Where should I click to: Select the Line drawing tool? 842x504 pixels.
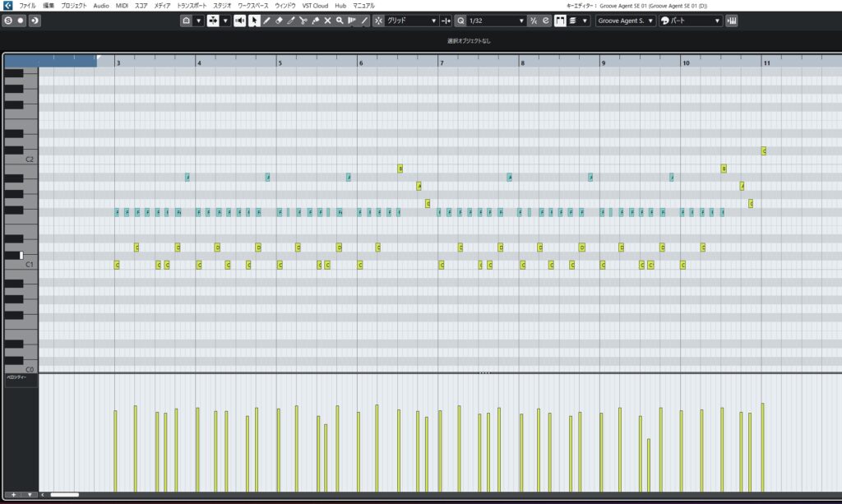tap(364, 21)
